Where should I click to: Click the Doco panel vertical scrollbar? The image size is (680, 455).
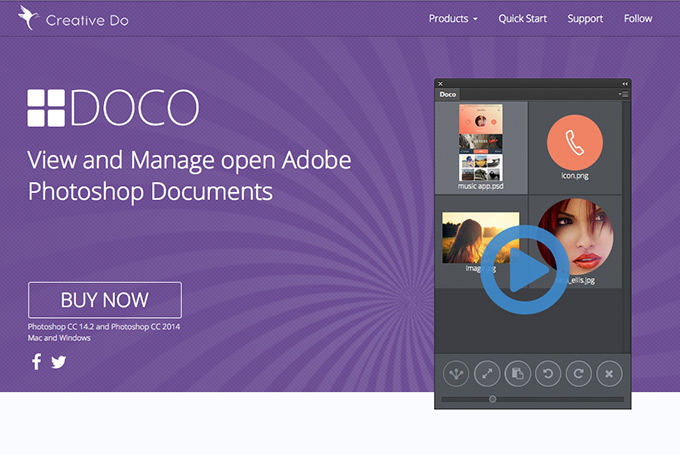pyautogui.click(x=626, y=227)
